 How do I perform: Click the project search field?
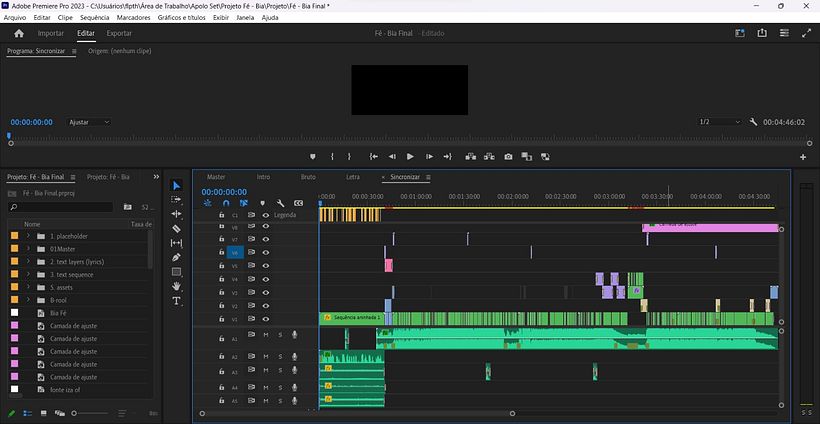click(x=61, y=207)
